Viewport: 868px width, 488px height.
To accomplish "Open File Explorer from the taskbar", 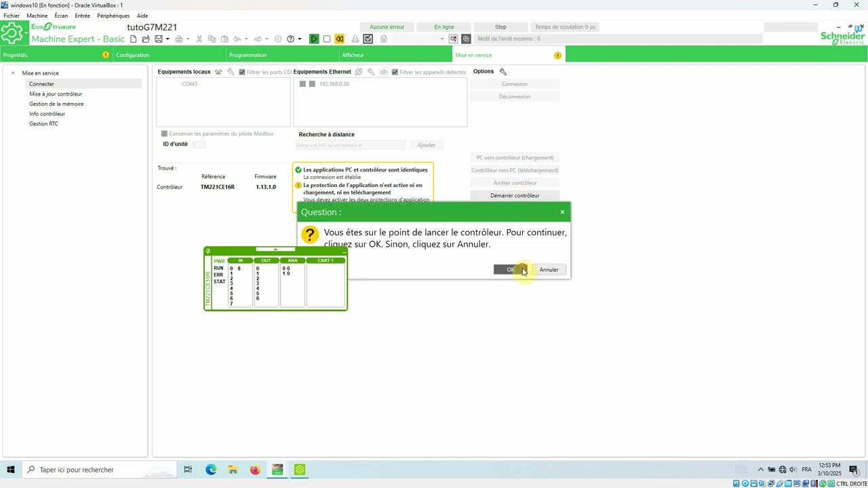I will 233,470.
